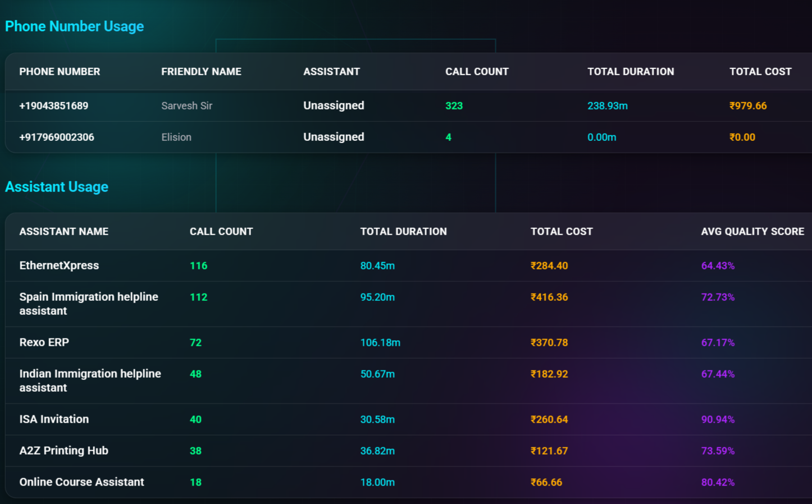Select the EthernetXpress assistant row name

tap(59, 265)
